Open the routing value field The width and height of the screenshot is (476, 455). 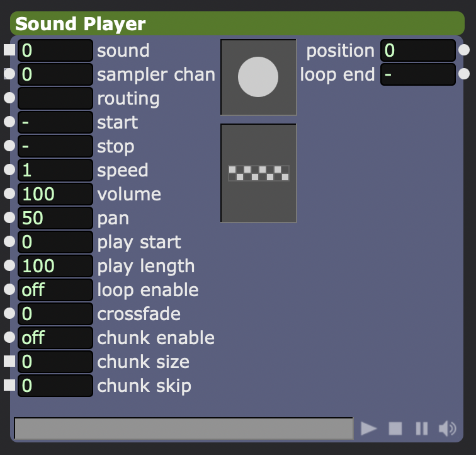point(55,98)
